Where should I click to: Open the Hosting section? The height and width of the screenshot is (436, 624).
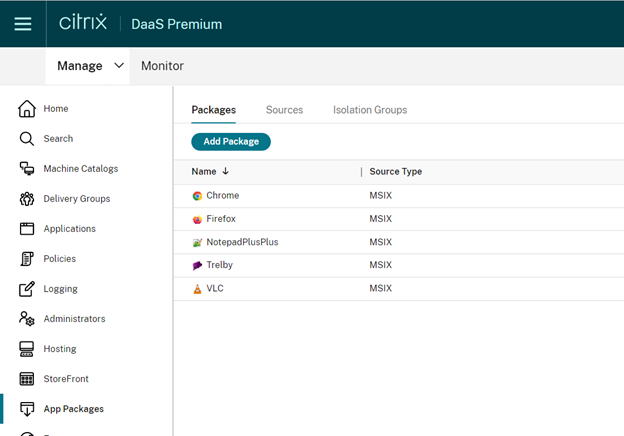tap(60, 349)
